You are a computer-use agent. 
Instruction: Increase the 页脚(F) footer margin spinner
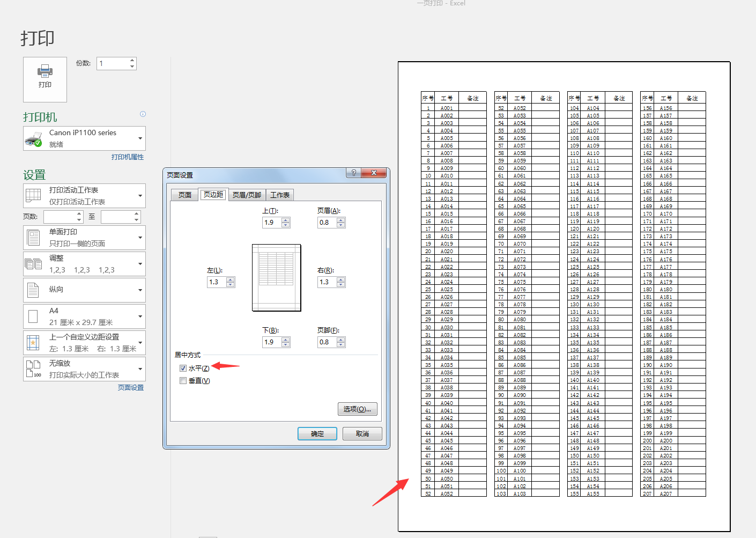tap(341, 340)
